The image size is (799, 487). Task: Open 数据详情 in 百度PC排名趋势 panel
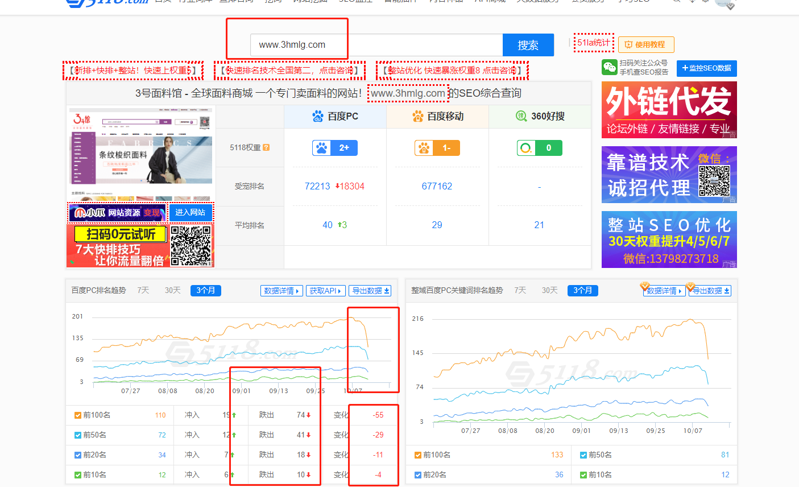click(281, 291)
